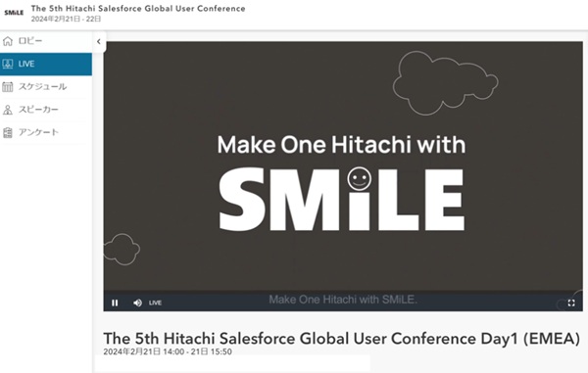Select the LIVE sidebar item
The height and width of the screenshot is (373, 588).
46,64
